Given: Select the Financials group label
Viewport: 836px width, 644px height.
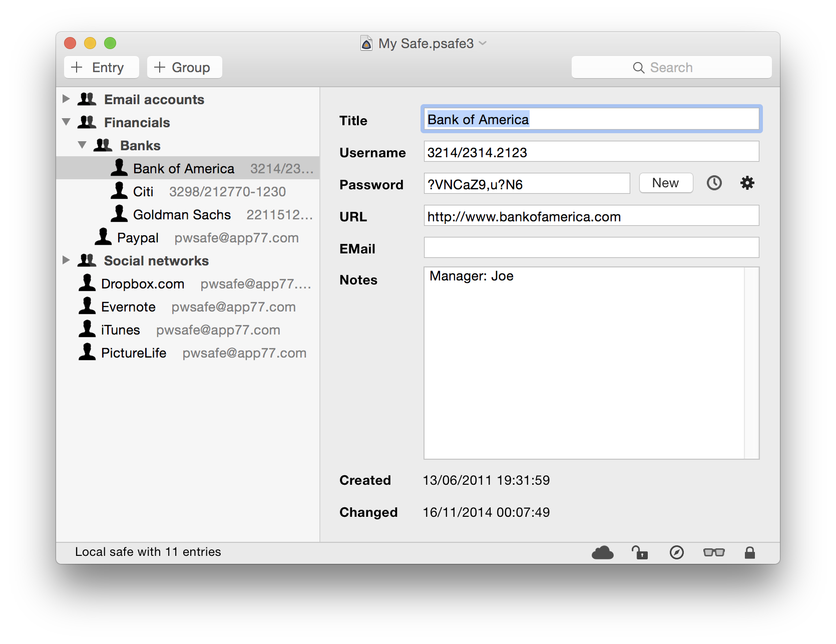Looking at the screenshot, I should coord(137,123).
